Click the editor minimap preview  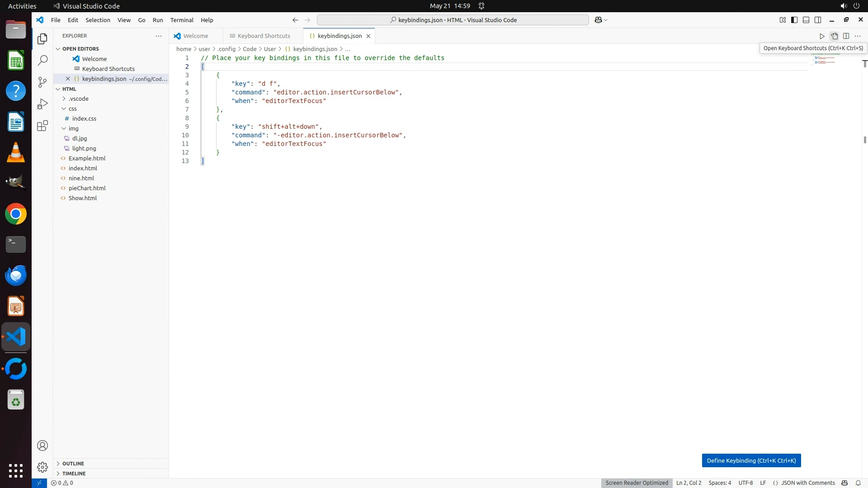[825, 59]
